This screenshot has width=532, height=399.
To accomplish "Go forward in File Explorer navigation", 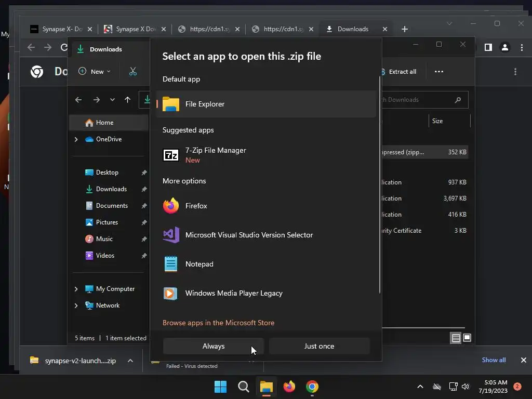I will (96, 100).
